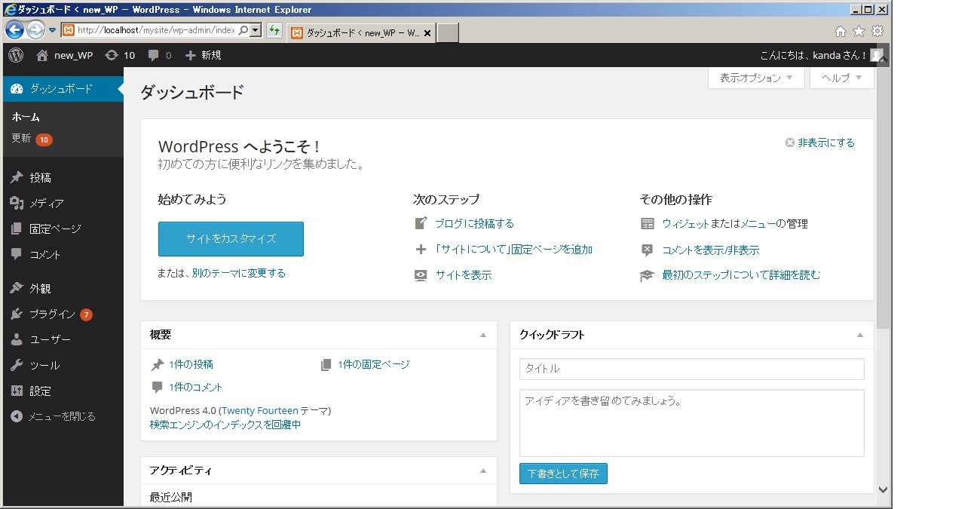Open IE favorites star icon
Image resolution: width=980 pixels, height=509 pixels.
tap(859, 32)
